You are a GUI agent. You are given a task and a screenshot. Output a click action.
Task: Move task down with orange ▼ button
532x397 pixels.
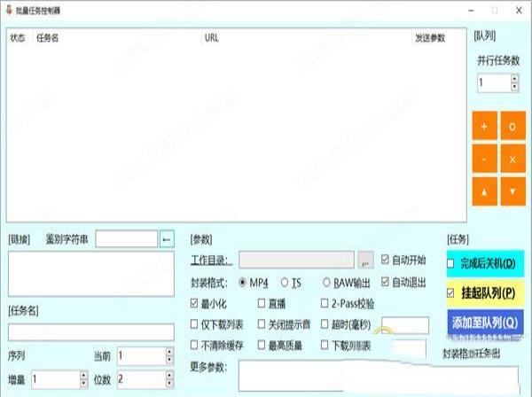(512, 191)
